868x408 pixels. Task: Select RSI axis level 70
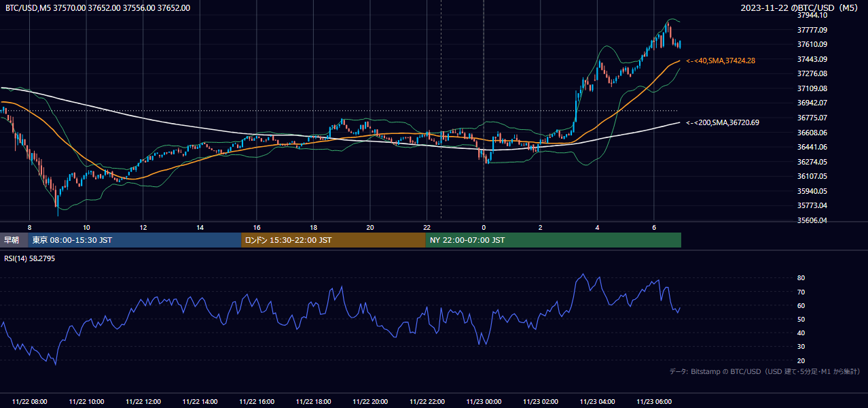tap(801, 292)
